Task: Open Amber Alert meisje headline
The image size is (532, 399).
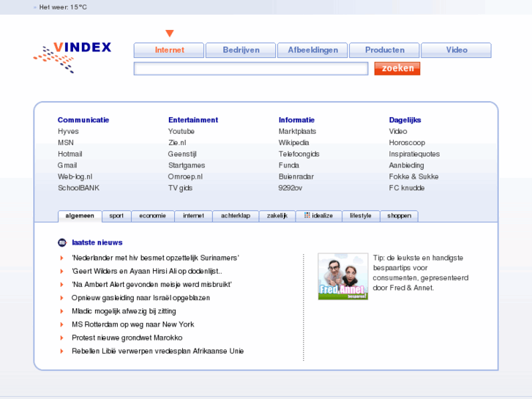Action: click(151, 285)
